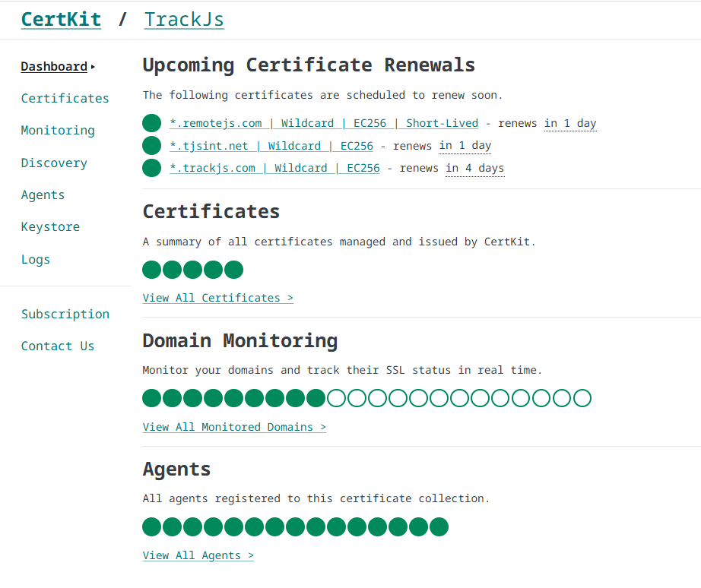The width and height of the screenshot is (701, 588).
Task: Open View All Agents link
Action: click(198, 556)
